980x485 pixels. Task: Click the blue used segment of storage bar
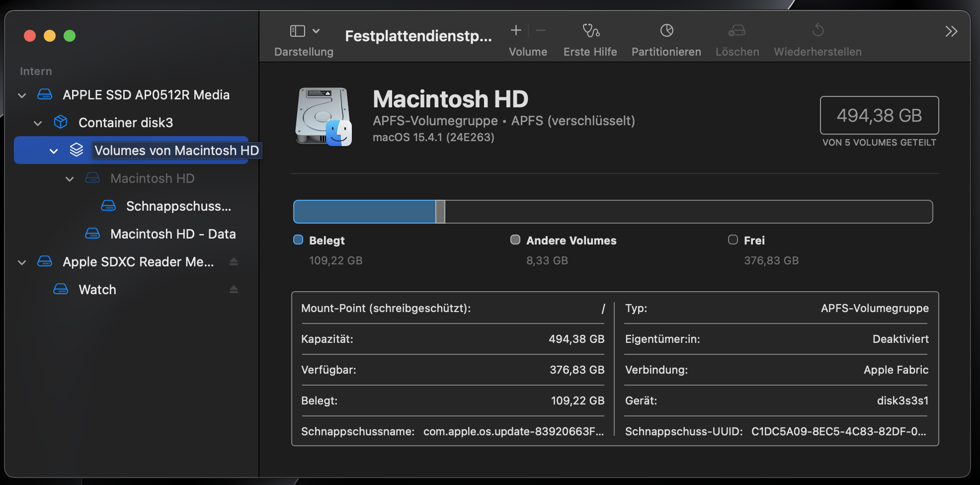[364, 212]
